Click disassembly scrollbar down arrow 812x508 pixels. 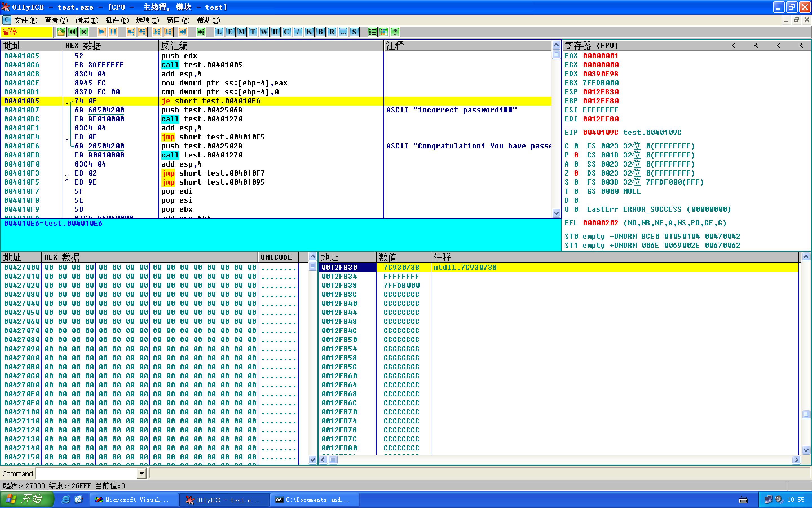click(x=556, y=213)
